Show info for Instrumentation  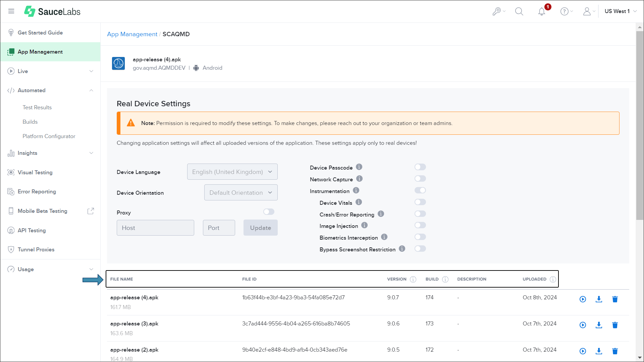point(356,190)
